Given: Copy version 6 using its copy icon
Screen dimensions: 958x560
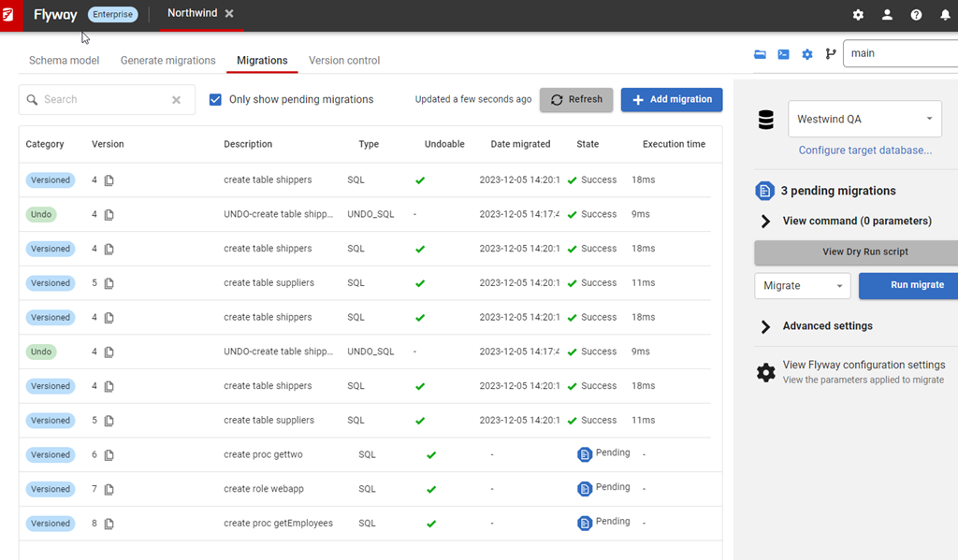Looking at the screenshot, I should (109, 455).
